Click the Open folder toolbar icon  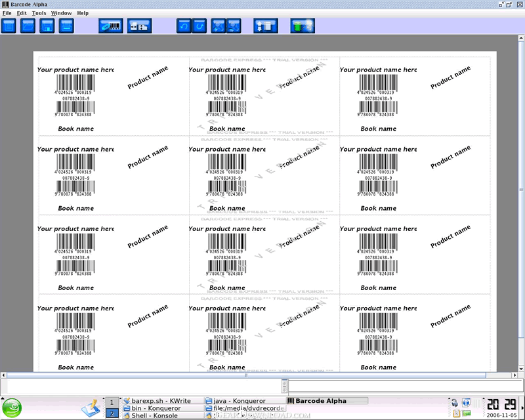[28, 26]
